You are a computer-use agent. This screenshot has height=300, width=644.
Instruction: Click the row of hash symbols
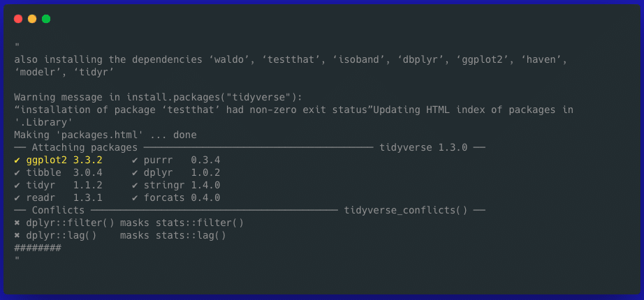(38, 248)
